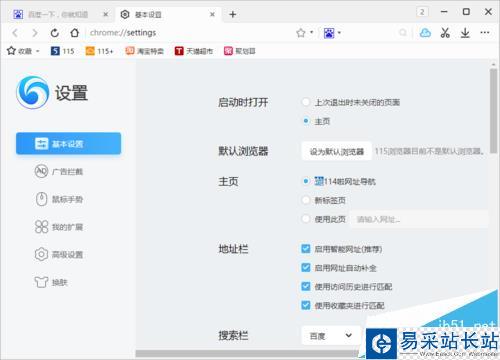Open the search engine selector arrow

(x=339, y=33)
